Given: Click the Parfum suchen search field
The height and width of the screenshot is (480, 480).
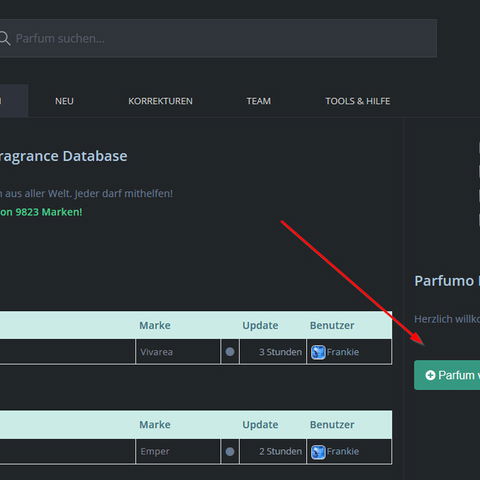Looking at the screenshot, I should [218, 38].
